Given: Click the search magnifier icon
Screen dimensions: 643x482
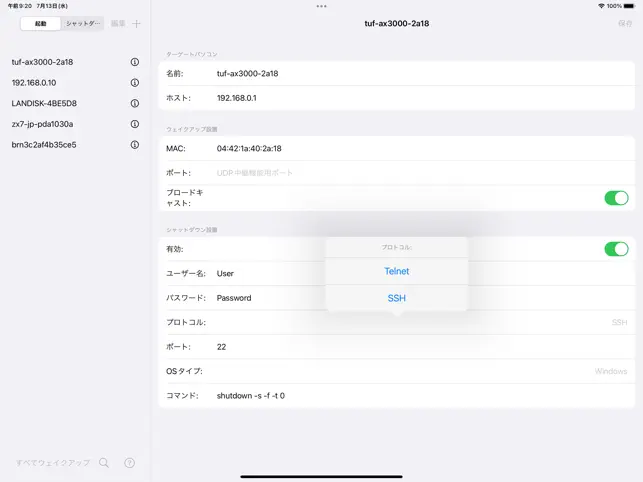Looking at the screenshot, I should [x=104, y=463].
